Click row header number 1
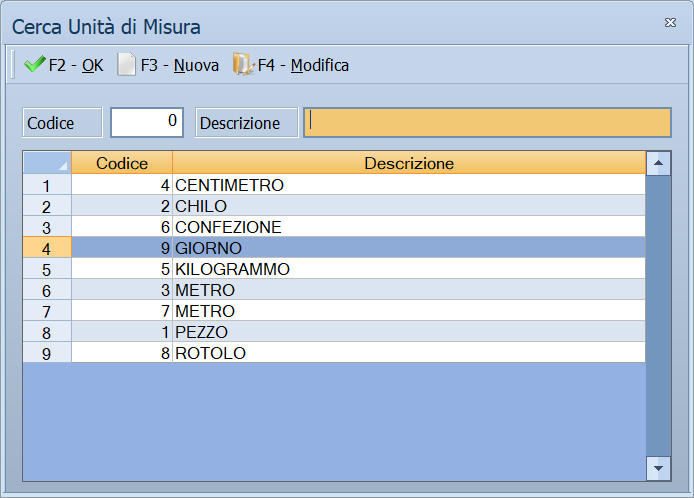 (x=47, y=185)
